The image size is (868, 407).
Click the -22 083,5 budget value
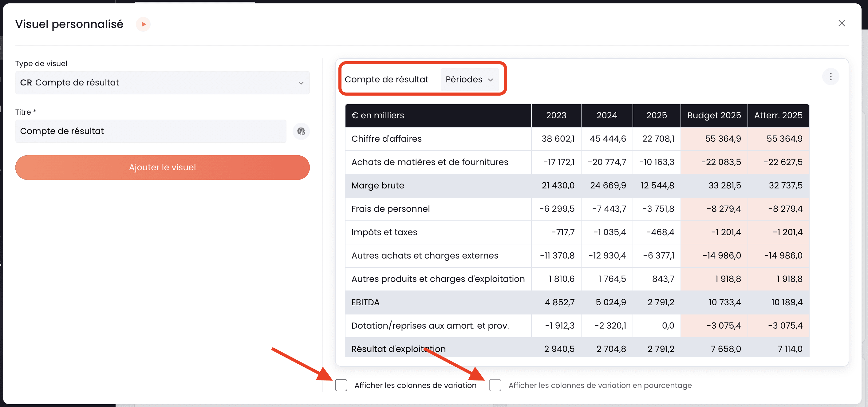(721, 162)
